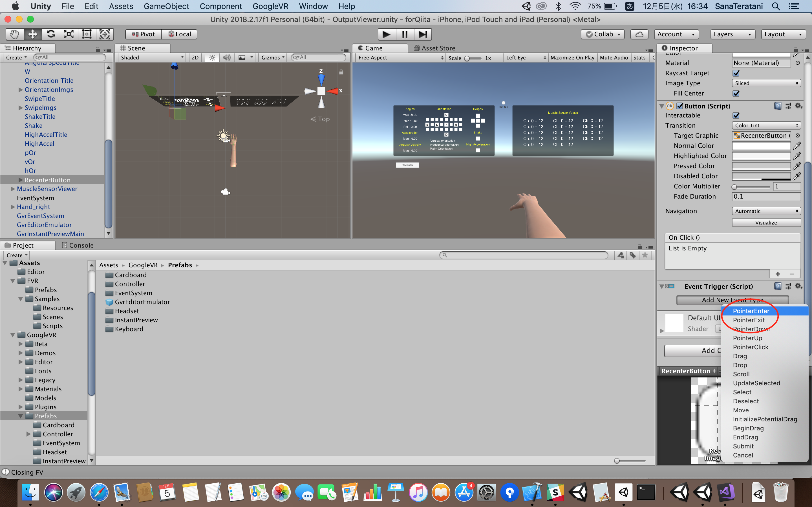Click the Visualize navigation button
Image resolution: width=812 pixels, height=507 pixels.
tap(766, 223)
